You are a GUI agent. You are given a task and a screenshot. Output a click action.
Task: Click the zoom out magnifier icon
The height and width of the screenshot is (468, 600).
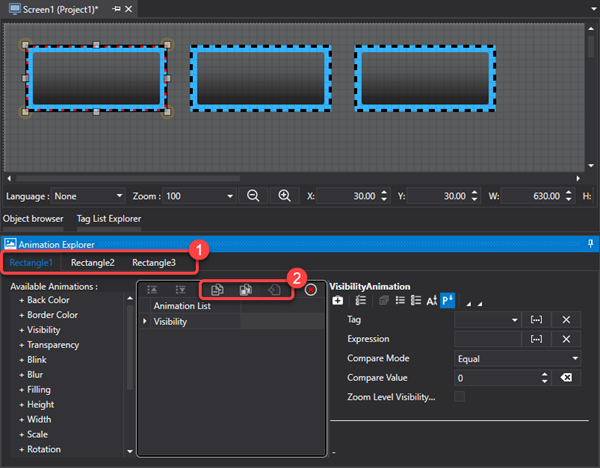pos(253,196)
